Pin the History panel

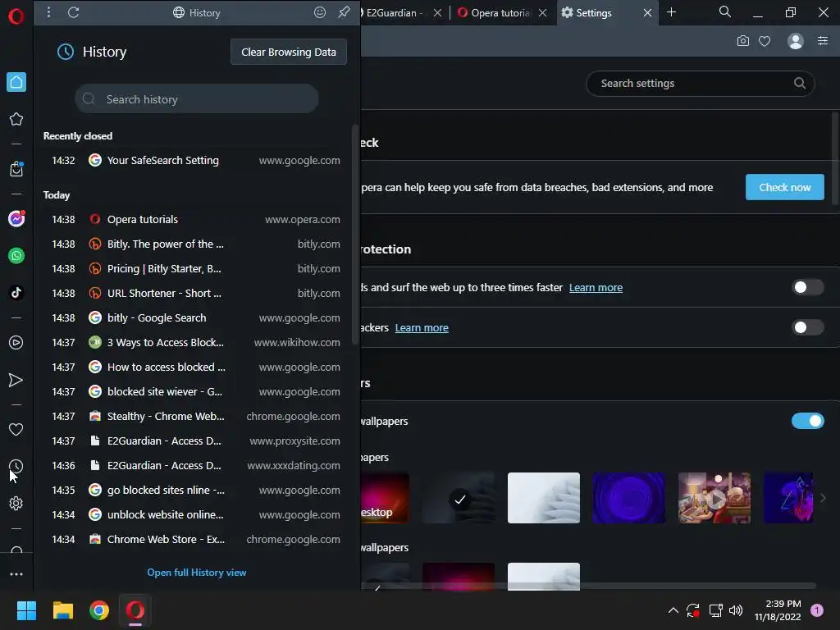(x=344, y=11)
